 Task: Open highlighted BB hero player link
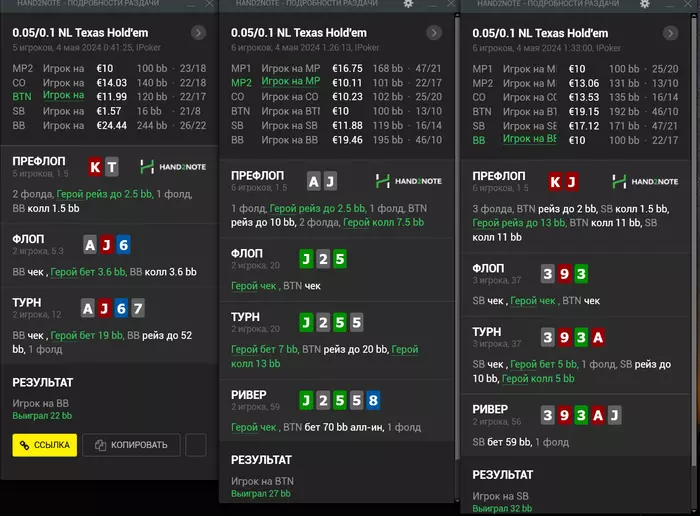[529, 139]
